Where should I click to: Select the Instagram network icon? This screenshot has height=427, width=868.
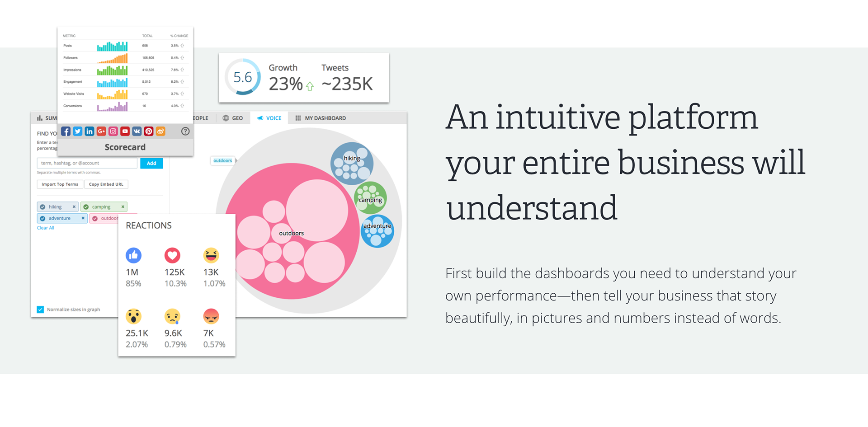(x=113, y=131)
